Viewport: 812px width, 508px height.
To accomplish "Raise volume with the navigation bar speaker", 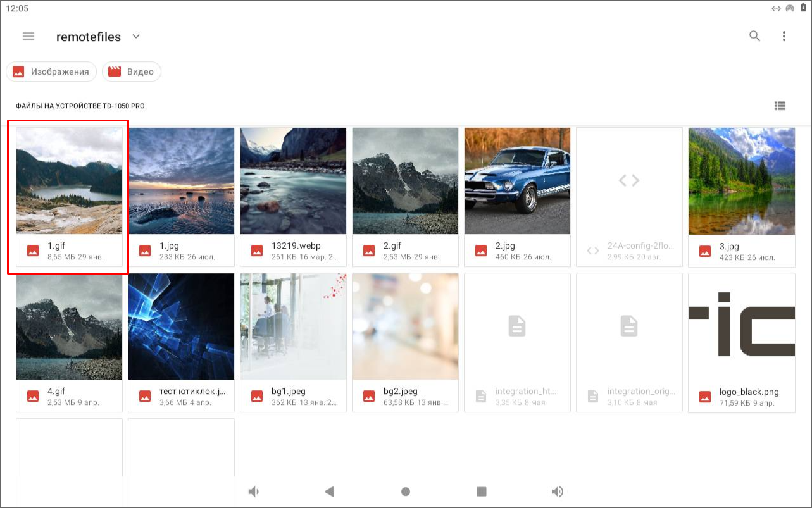I will [558, 492].
